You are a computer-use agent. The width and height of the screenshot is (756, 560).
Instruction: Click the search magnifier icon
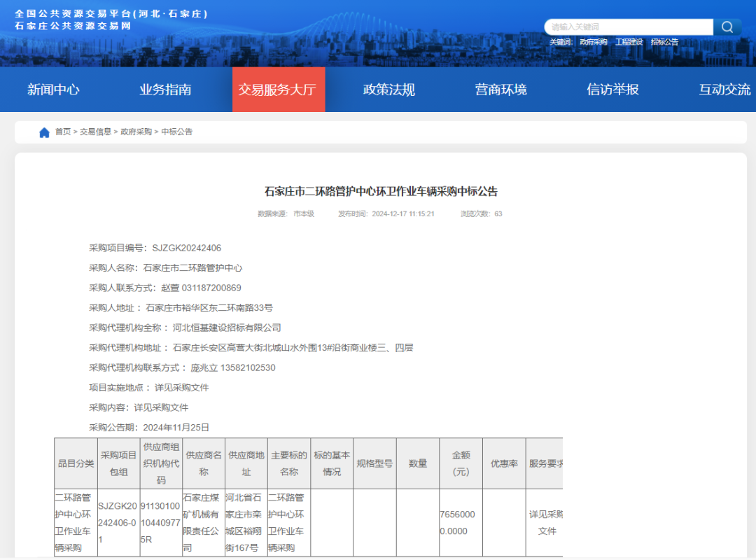coord(727,27)
